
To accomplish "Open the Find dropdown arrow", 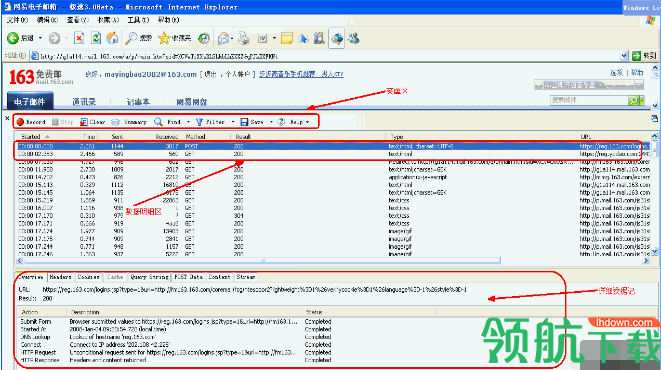I will click(x=188, y=122).
